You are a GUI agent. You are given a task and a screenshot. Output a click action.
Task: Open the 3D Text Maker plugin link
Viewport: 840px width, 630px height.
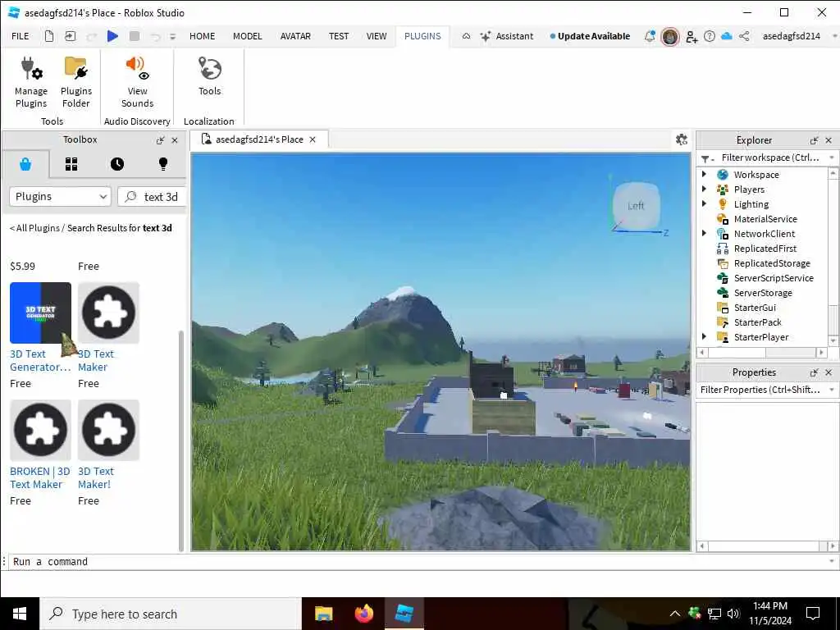(x=96, y=361)
